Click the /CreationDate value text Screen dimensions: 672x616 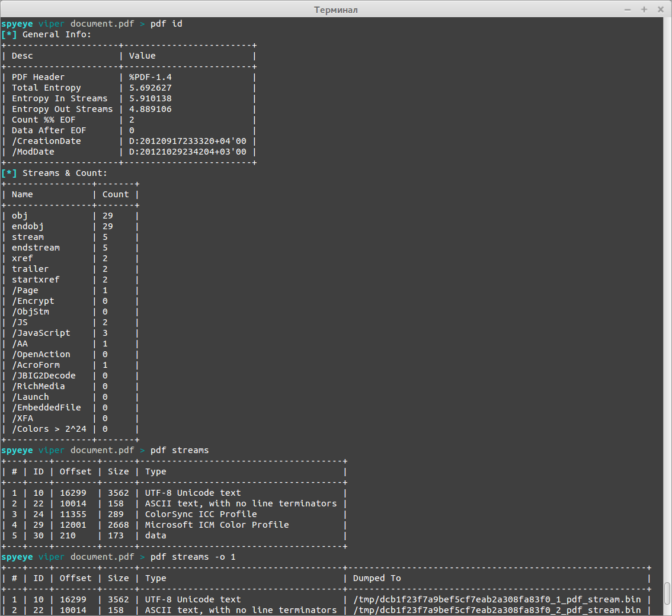188,141
